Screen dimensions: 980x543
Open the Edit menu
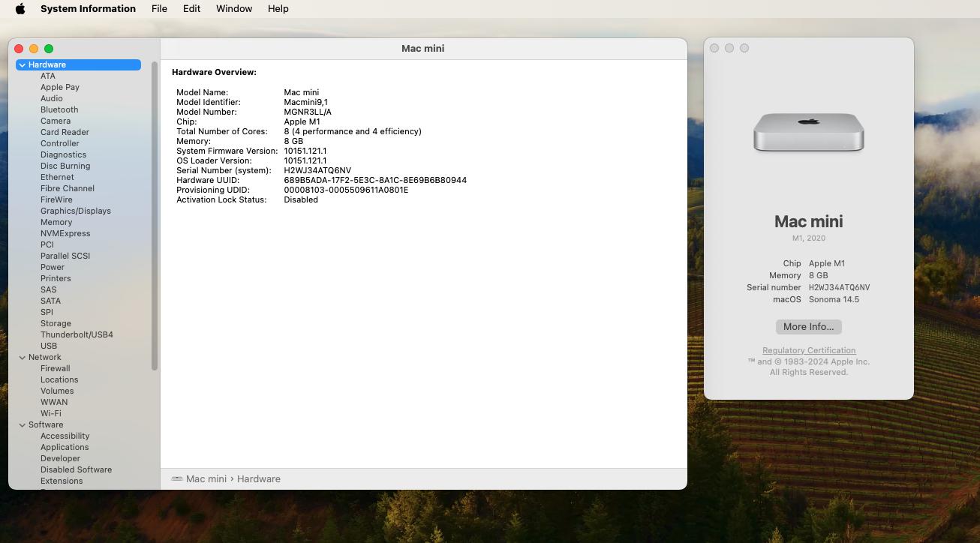click(x=191, y=9)
